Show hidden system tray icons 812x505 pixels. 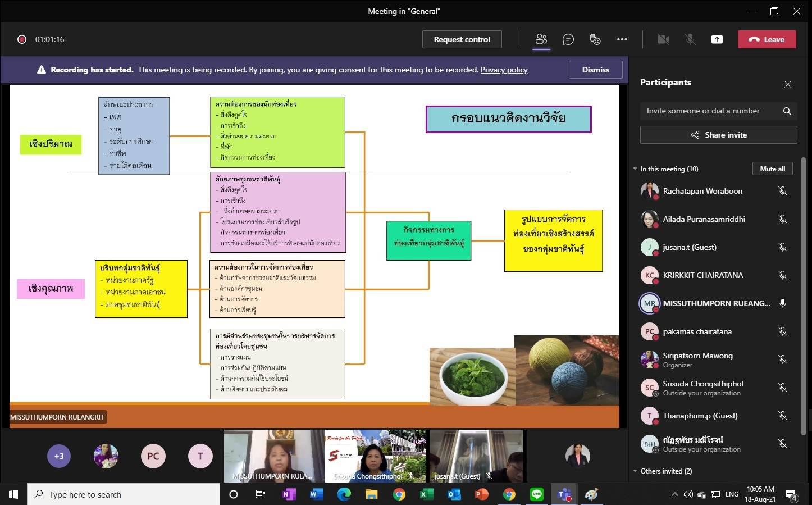(x=674, y=494)
